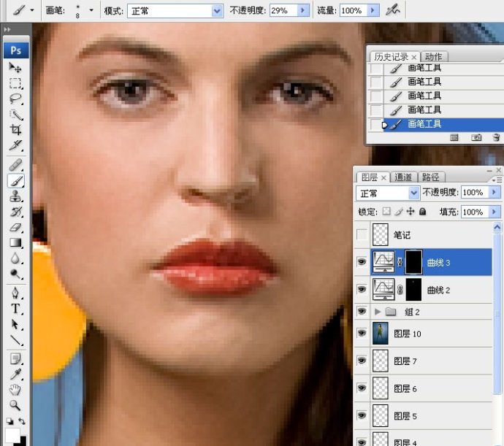Select the Eraser tool

coord(15,227)
